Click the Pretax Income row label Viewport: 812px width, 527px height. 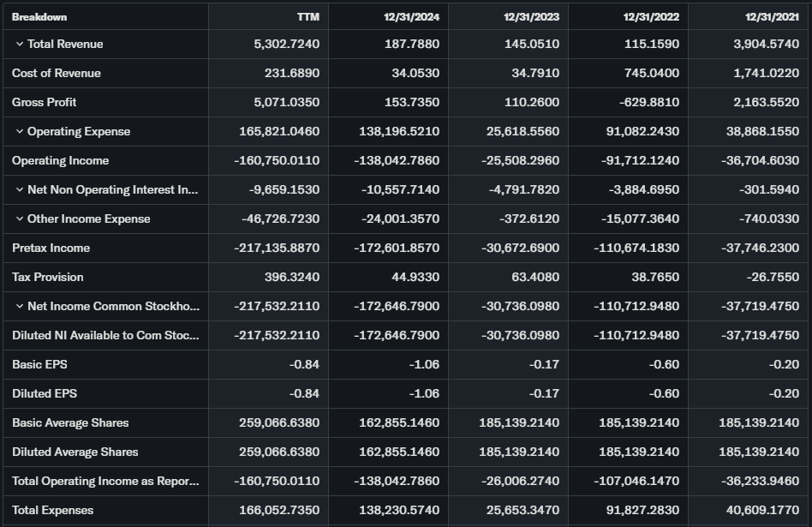(51, 248)
